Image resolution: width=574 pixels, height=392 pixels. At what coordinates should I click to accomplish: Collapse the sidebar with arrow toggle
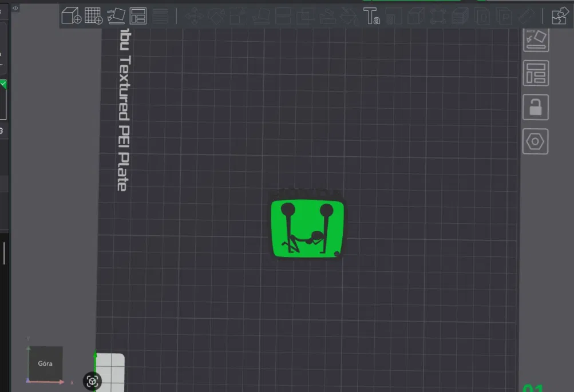click(x=15, y=7)
